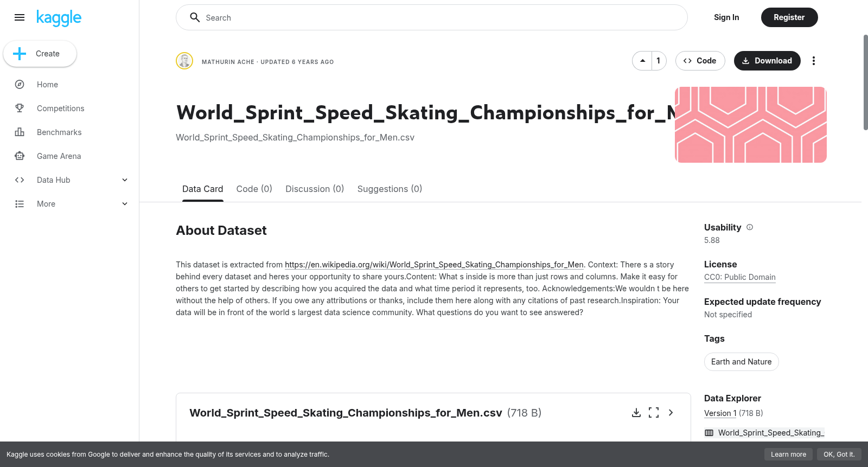Expand the Data Hub section chevron
Screen dimensions: 868x467
click(125, 180)
